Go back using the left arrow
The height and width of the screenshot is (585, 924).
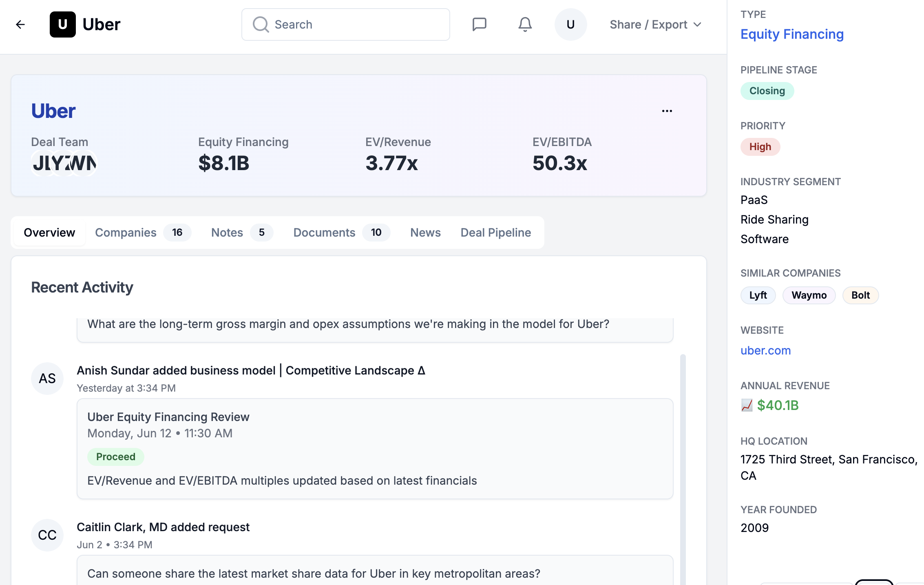pos(20,24)
